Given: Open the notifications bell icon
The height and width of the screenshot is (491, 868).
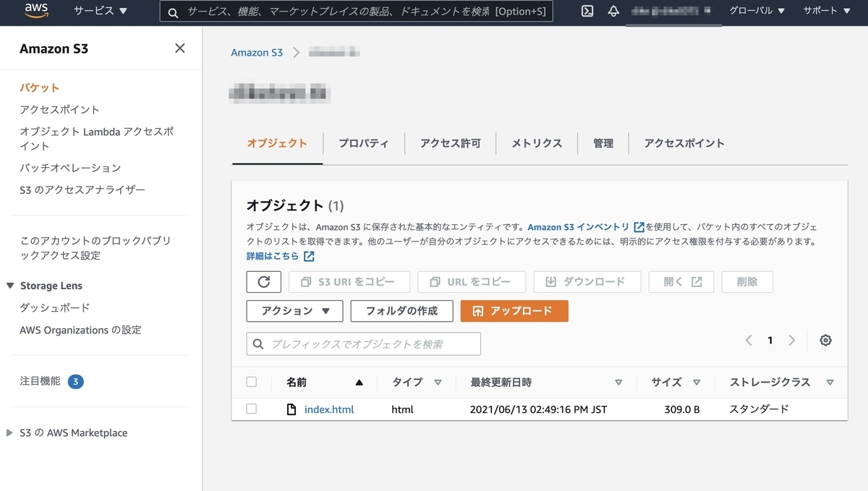Looking at the screenshot, I should pos(613,11).
